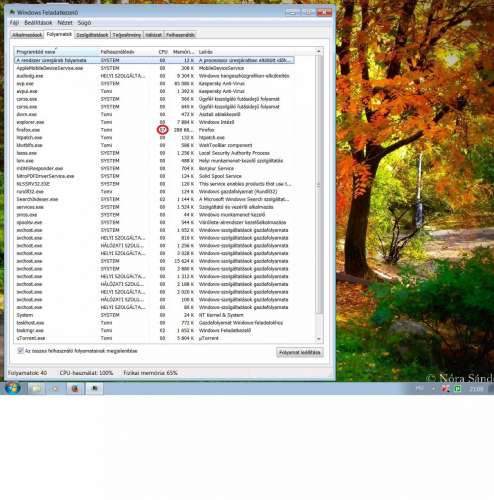This screenshot has height=500, width=494.
Task: Click the WebToolbar component description
Action: (225, 145)
